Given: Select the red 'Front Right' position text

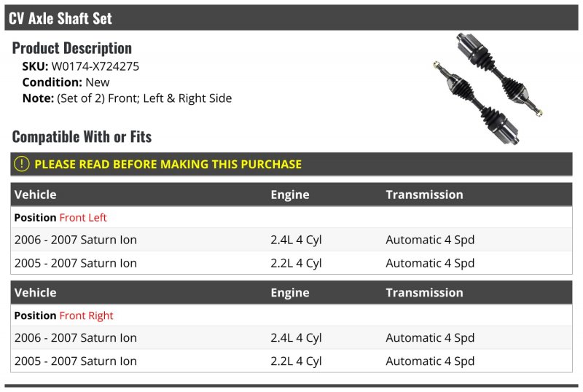Looking at the screenshot, I should [x=86, y=315].
